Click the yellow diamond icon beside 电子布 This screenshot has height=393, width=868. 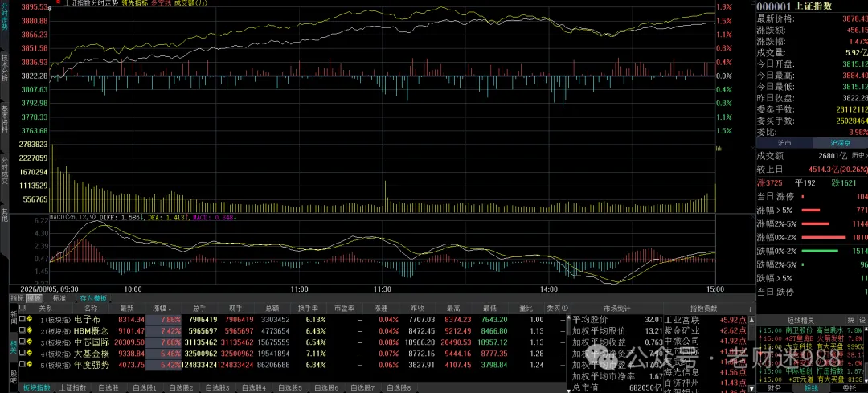(29, 319)
